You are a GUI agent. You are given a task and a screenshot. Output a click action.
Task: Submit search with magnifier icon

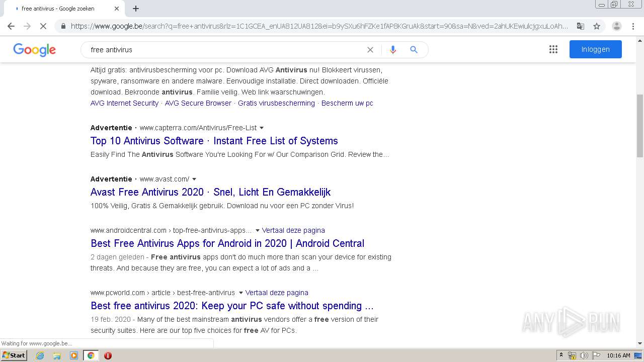[x=414, y=50]
